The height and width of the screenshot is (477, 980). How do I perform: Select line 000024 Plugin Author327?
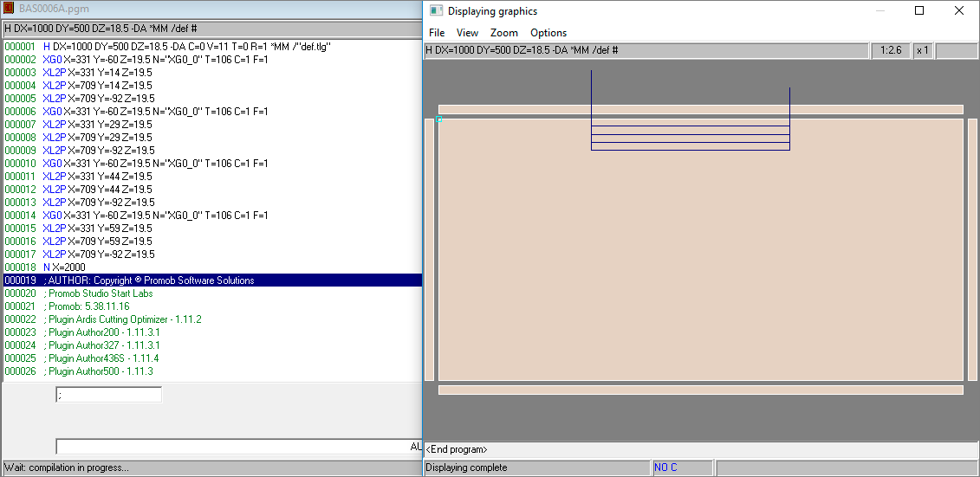212,345
